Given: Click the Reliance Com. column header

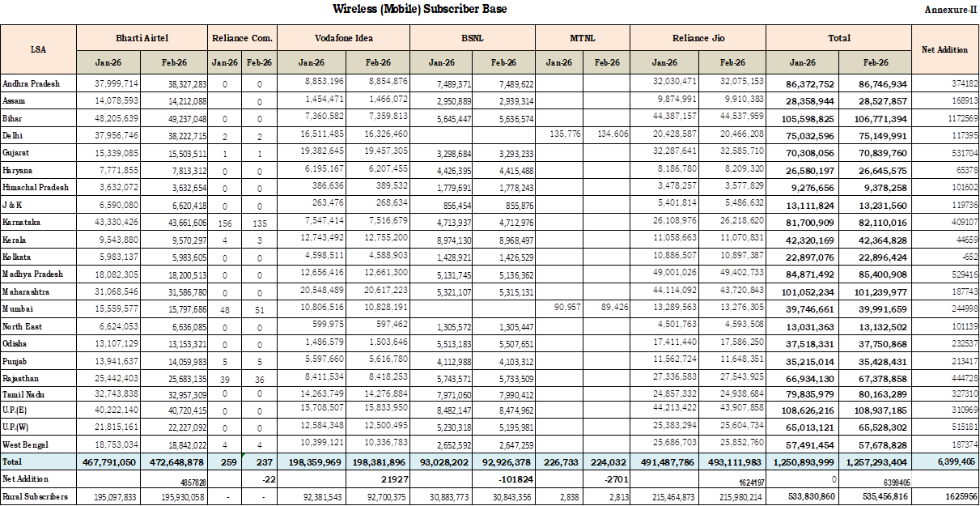Looking at the screenshot, I should tap(241, 37).
